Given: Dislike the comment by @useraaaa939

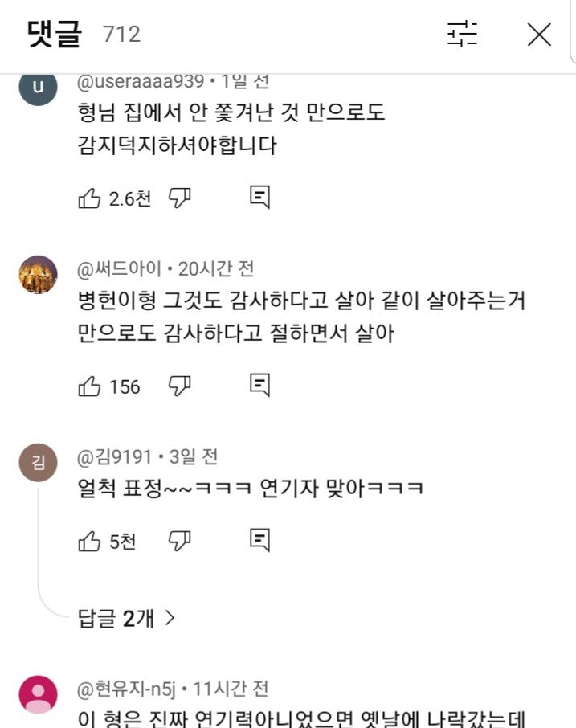Looking at the screenshot, I should [179, 198].
